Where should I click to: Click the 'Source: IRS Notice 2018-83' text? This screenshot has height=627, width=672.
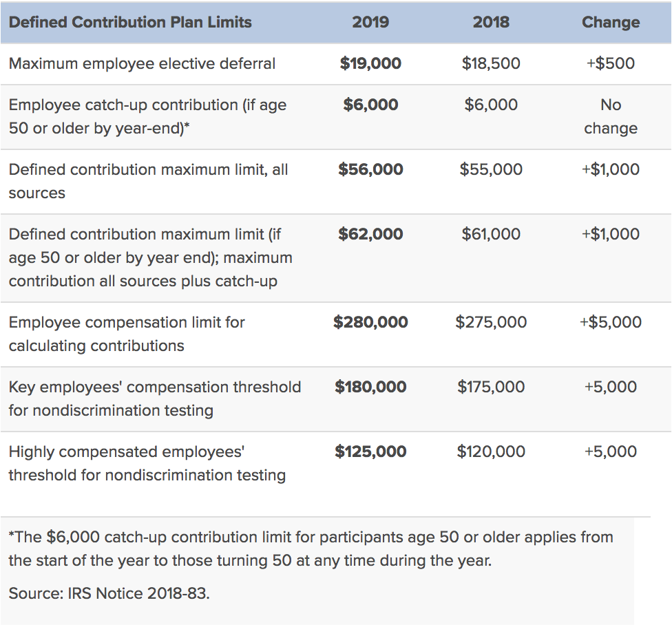[x=109, y=593]
